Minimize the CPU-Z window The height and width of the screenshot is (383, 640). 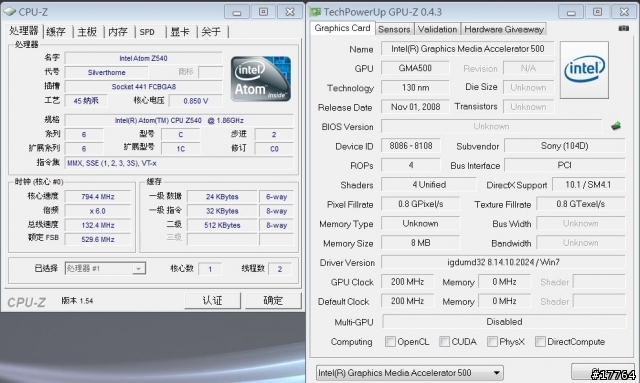pos(237,12)
